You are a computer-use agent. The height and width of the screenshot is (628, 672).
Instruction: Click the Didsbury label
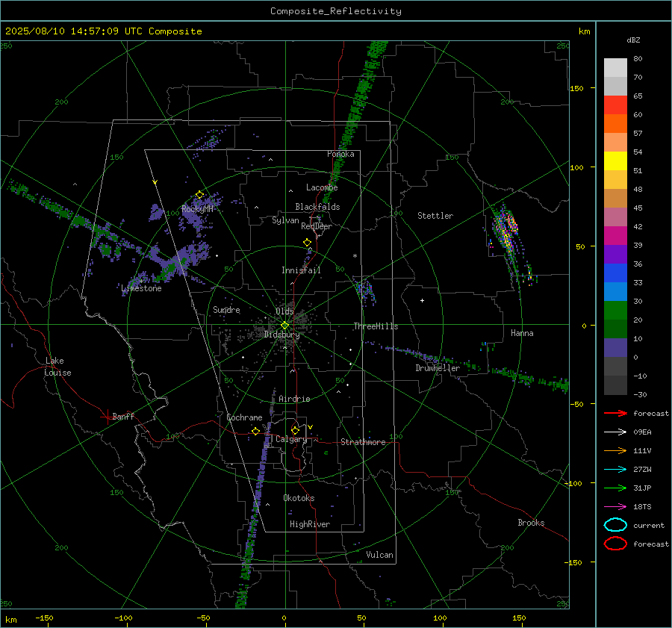(281, 335)
